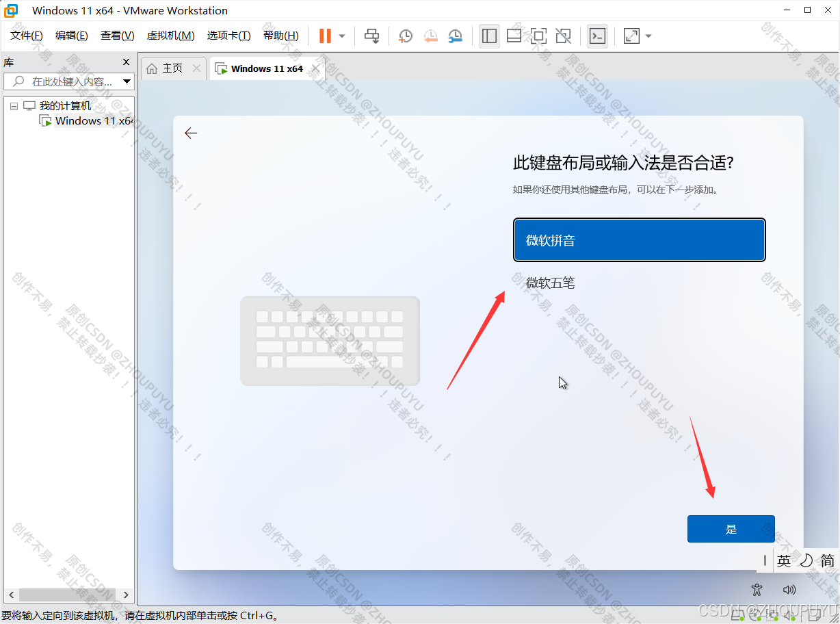Click the stretch guest display icon
The image size is (840, 624).
pyautogui.click(x=631, y=36)
